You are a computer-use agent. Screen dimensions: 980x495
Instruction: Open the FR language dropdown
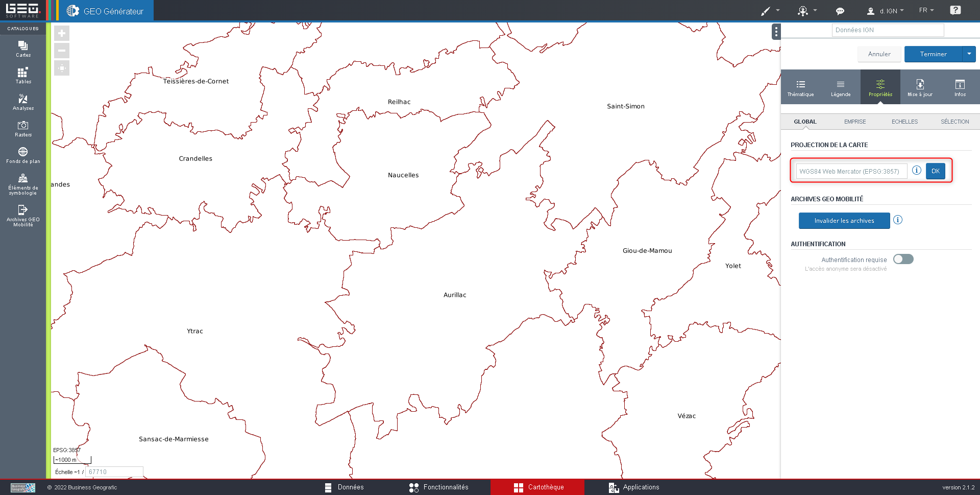pyautogui.click(x=926, y=10)
